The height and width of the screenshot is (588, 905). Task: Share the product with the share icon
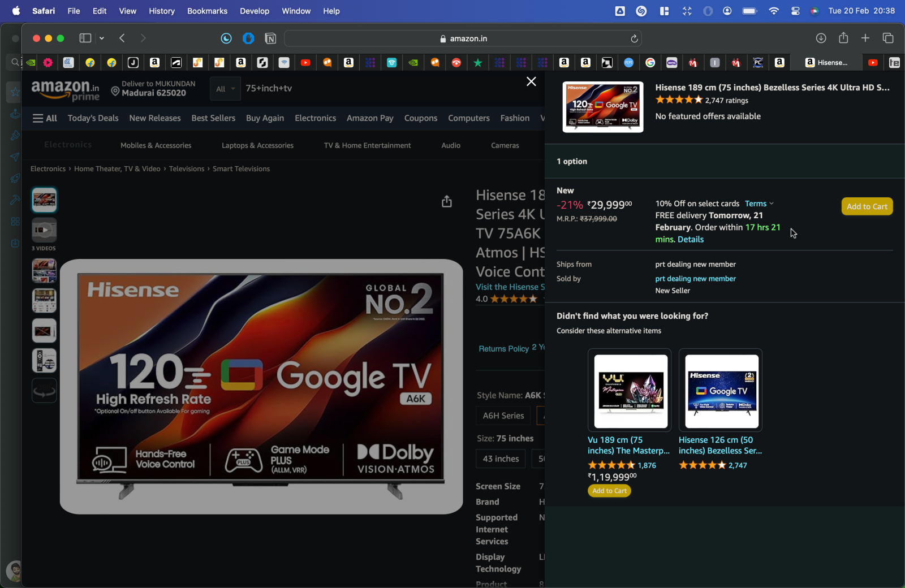coord(447,201)
